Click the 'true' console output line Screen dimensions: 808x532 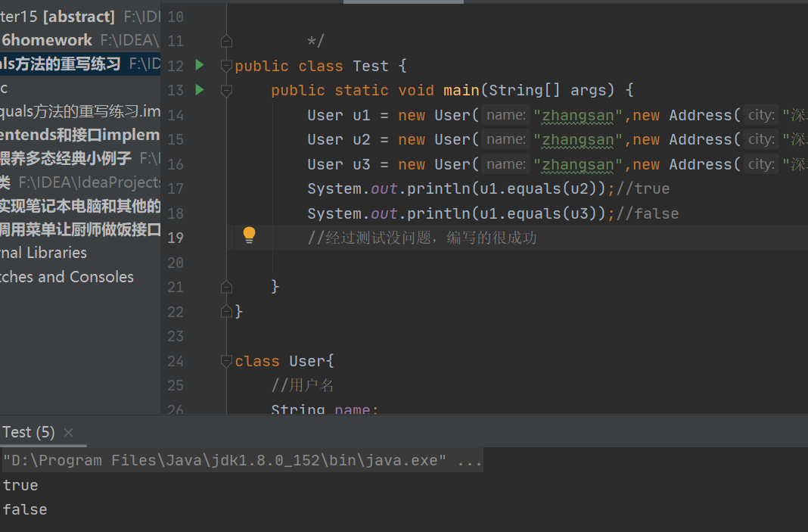[20, 485]
